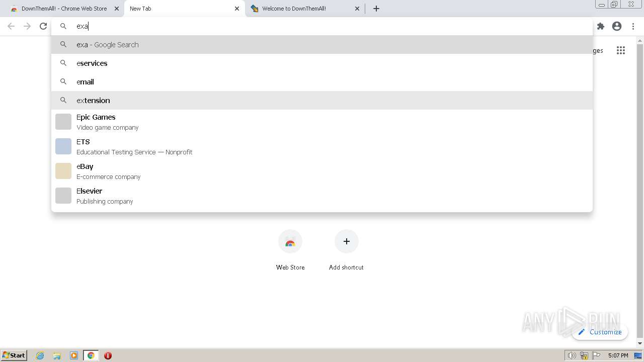Click search icon beside 'eservices' suggestion

click(x=63, y=63)
